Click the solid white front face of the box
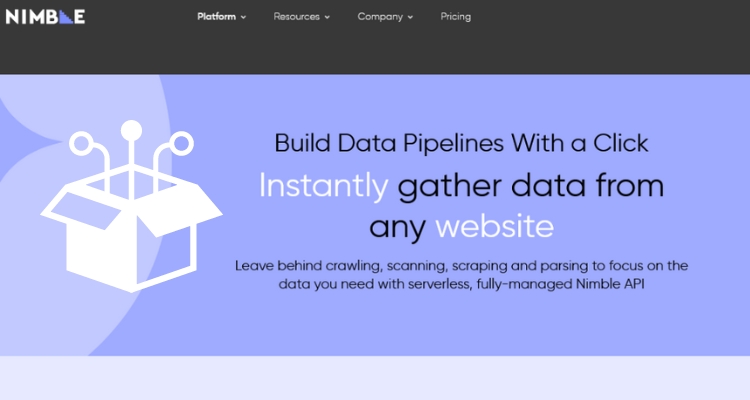 (x=101, y=254)
